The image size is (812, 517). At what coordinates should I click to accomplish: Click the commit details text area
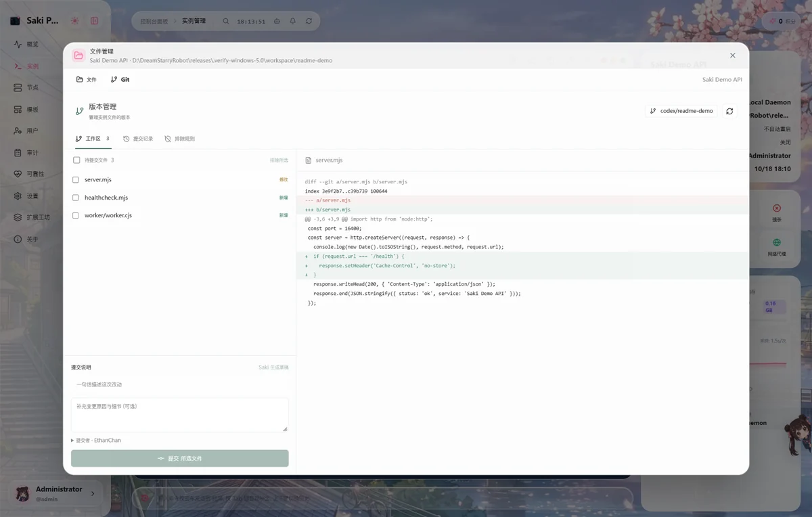tap(180, 415)
